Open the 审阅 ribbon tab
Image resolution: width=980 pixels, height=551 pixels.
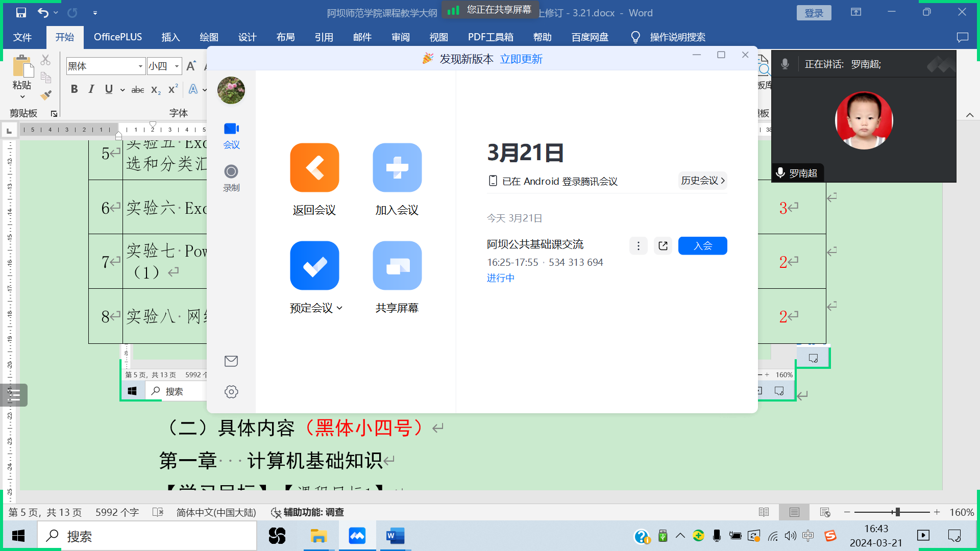pyautogui.click(x=401, y=37)
